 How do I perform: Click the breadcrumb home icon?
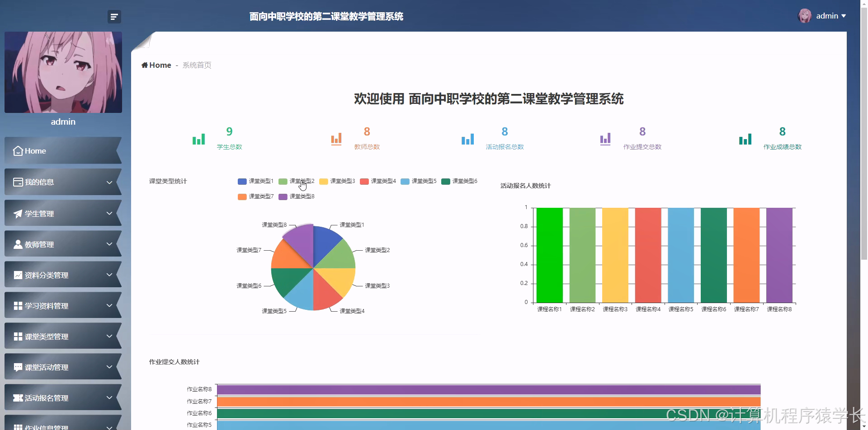coord(145,65)
